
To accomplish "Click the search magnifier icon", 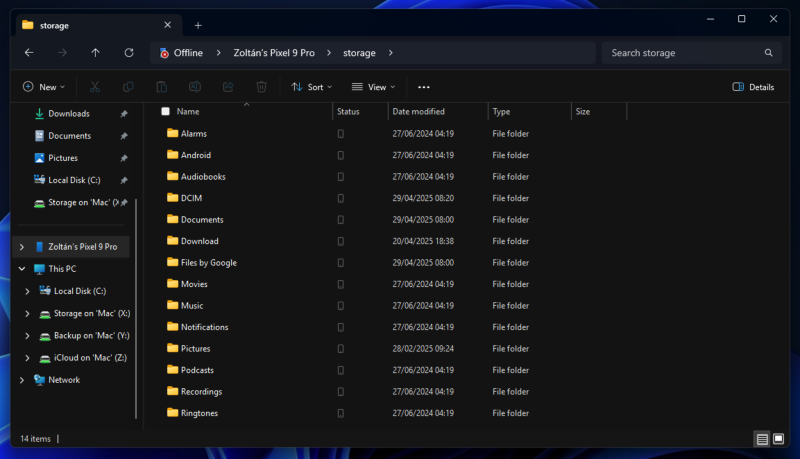I will point(768,53).
